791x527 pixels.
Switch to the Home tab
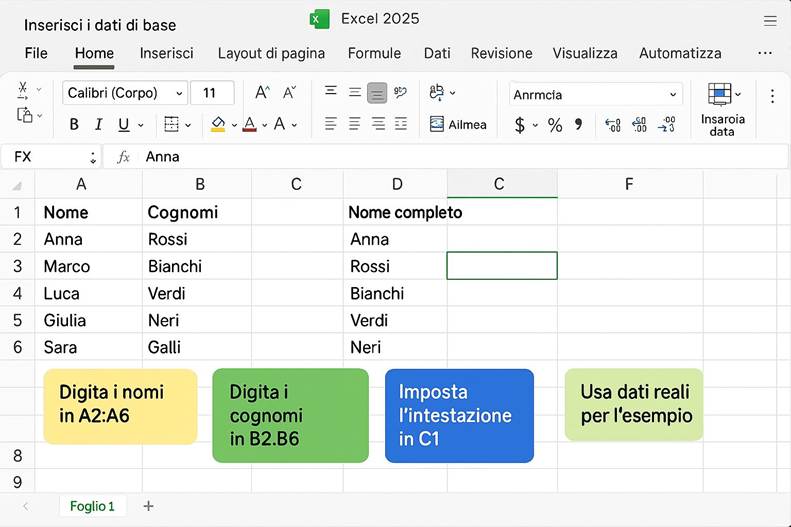point(94,53)
